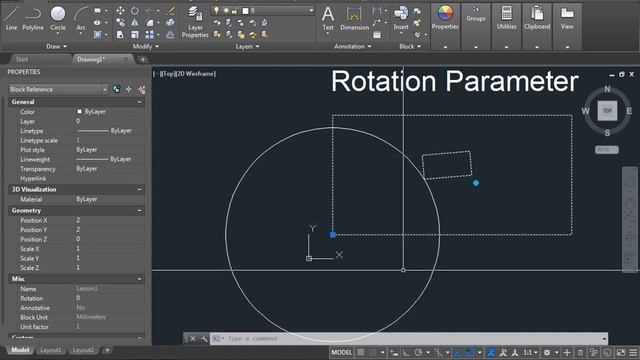
Task: Click the [Top] view control label
Action: 167,73
